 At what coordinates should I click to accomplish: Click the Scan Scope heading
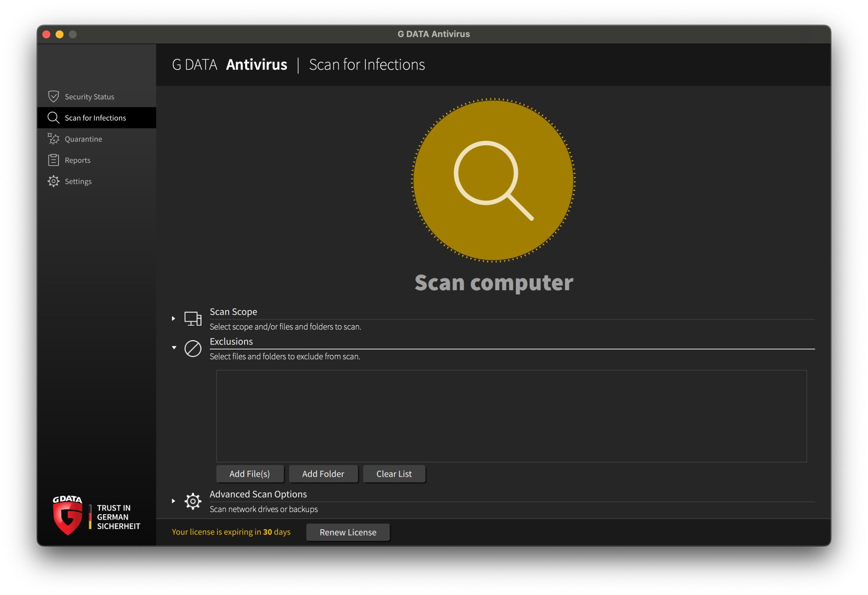pyautogui.click(x=233, y=312)
